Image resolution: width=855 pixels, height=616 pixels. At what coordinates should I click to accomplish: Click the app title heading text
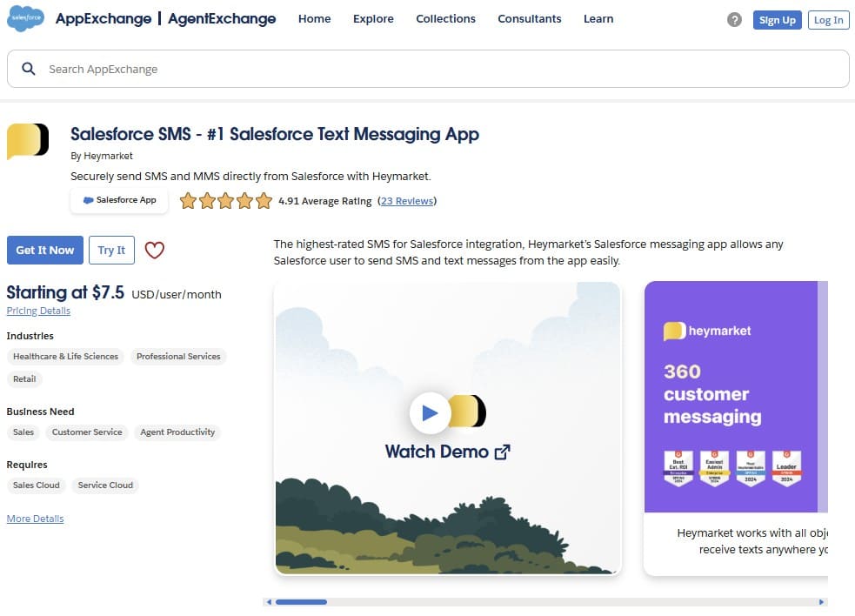pos(274,134)
